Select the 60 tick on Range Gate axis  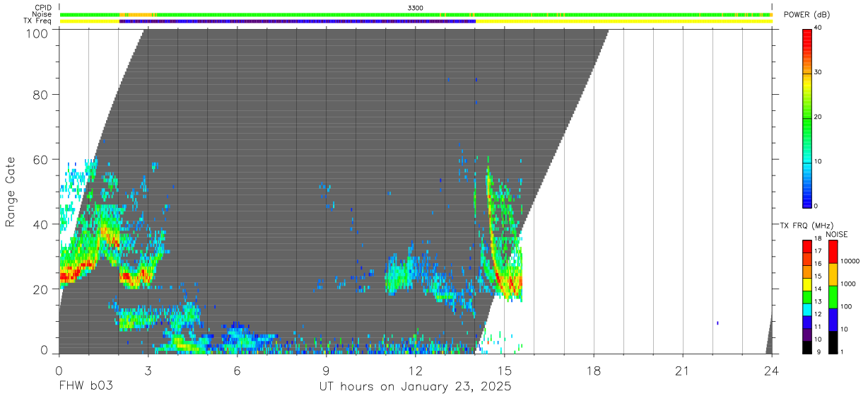click(41, 159)
